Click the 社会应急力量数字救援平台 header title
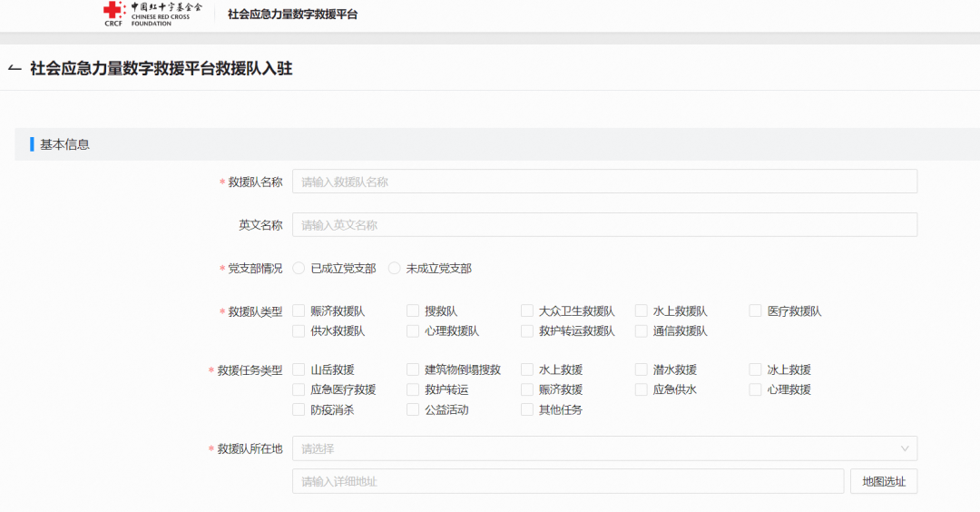This screenshot has width=980, height=512. click(x=292, y=15)
